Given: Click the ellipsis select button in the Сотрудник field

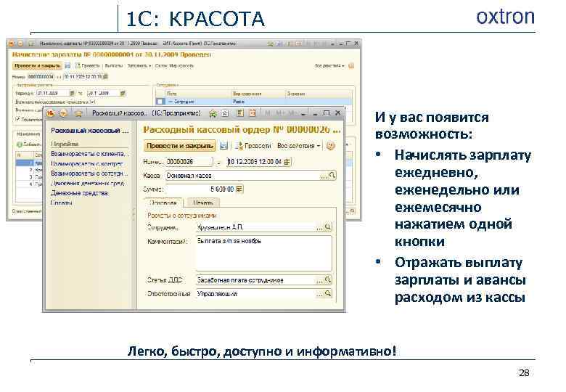Looking at the screenshot, I should (x=319, y=228).
